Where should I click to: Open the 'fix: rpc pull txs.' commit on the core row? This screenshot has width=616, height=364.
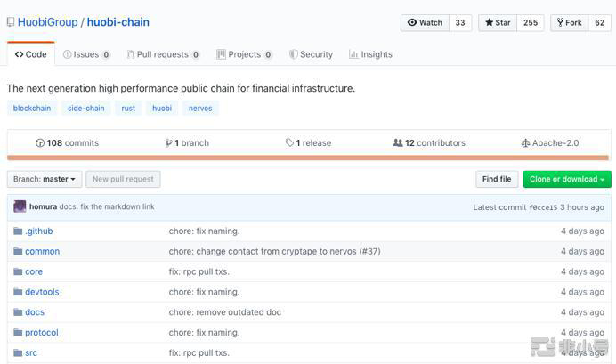pos(199,271)
